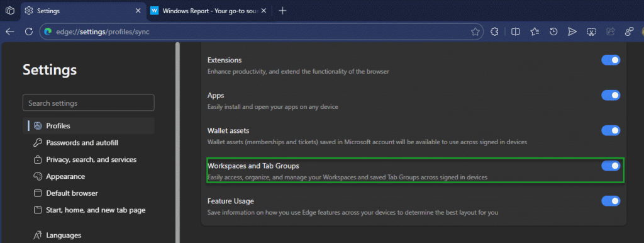The height and width of the screenshot is (243, 644).
Task: Switch to the Windows Report tab
Action: [x=209, y=11]
